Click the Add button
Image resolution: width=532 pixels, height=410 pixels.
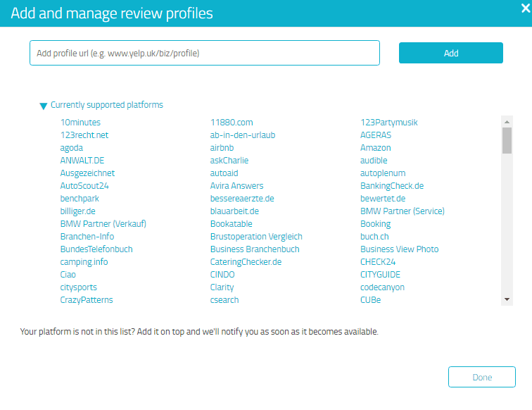(x=451, y=53)
